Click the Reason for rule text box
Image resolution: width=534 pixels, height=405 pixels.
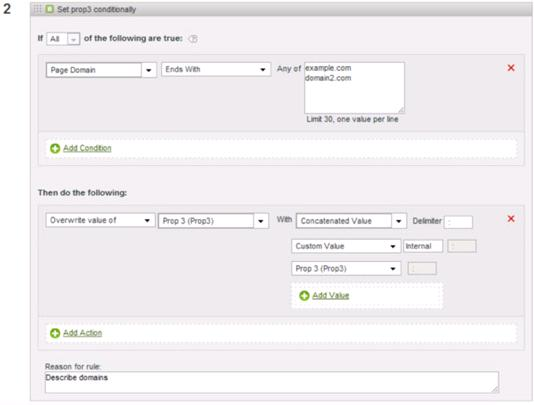point(272,383)
